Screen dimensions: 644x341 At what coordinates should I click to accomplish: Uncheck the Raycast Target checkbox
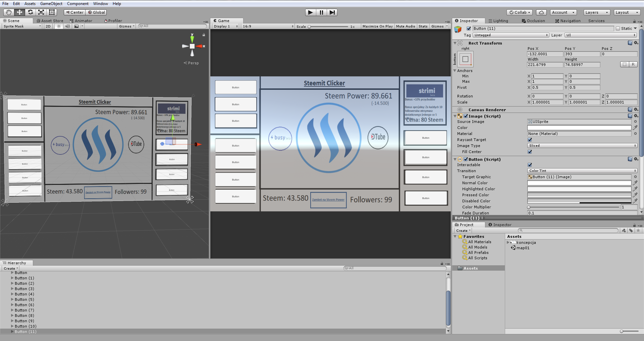coord(530,140)
